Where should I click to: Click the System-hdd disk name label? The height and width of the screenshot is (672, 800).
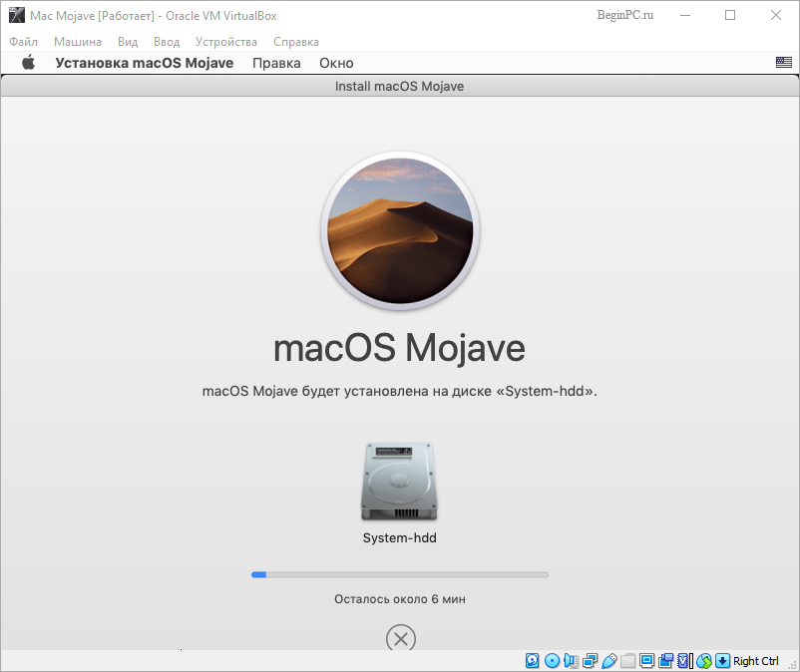[x=399, y=538]
